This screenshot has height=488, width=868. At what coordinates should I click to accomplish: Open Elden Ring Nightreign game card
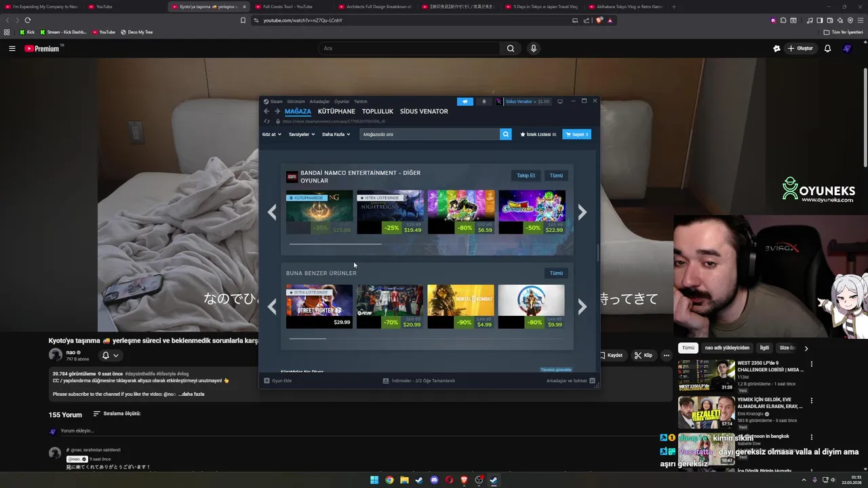(390, 212)
